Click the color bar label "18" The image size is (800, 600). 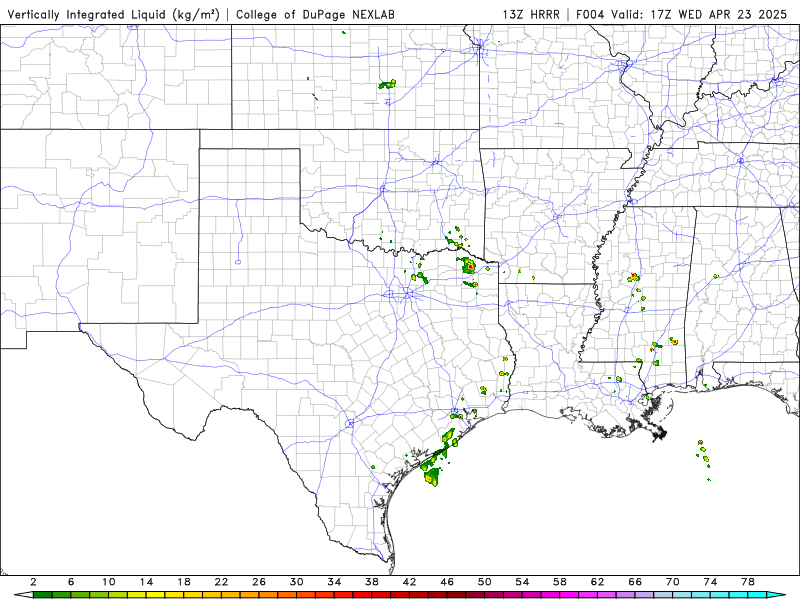184,582
